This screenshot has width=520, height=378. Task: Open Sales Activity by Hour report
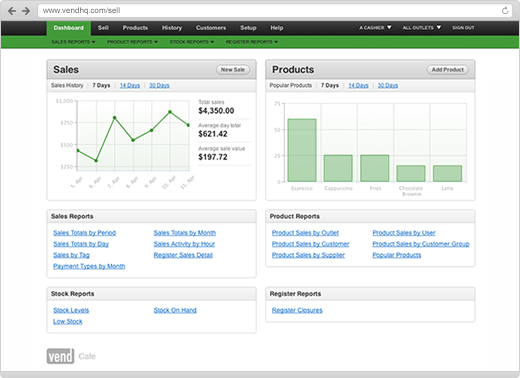click(184, 244)
